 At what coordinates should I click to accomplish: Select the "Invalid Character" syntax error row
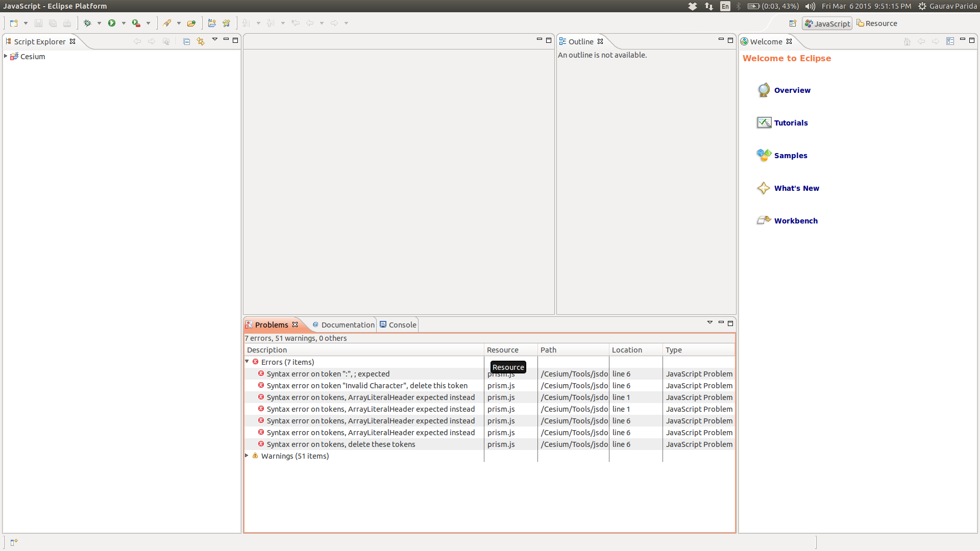(366, 386)
